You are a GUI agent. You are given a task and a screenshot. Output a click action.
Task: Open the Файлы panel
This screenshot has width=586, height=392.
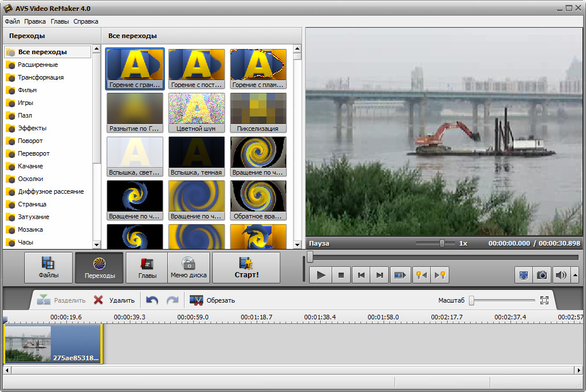tap(48, 267)
